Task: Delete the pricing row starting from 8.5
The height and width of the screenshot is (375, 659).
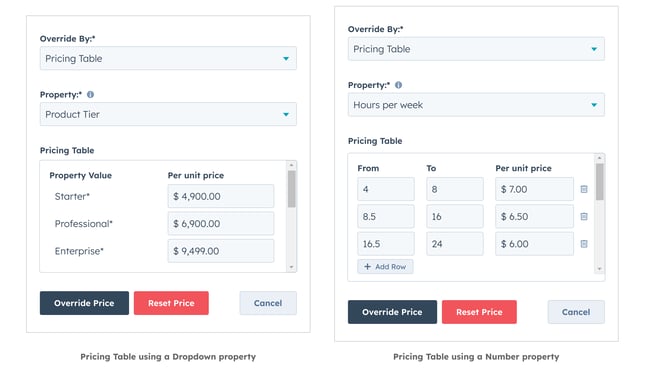Action: 584,217
